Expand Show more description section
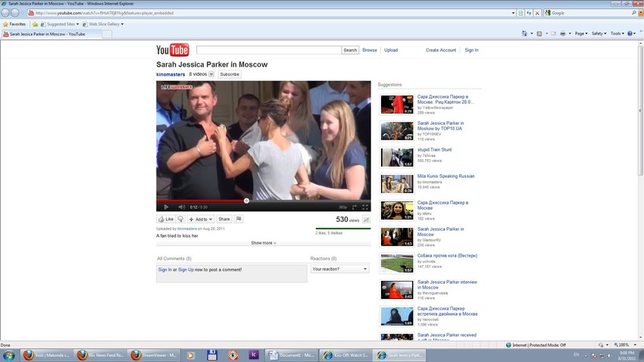This screenshot has height=362, width=644. click(263, 243)
